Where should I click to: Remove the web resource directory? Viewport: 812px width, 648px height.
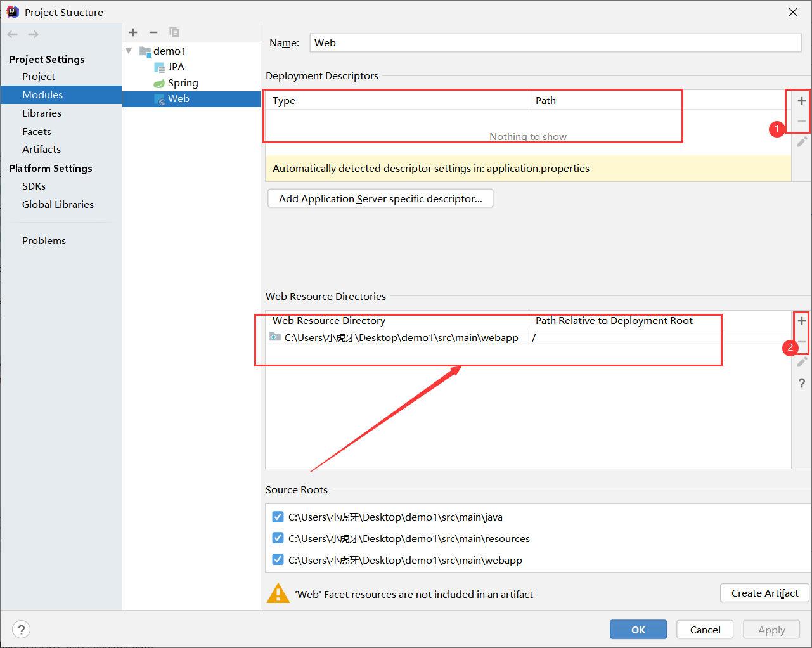coord(802,342)
